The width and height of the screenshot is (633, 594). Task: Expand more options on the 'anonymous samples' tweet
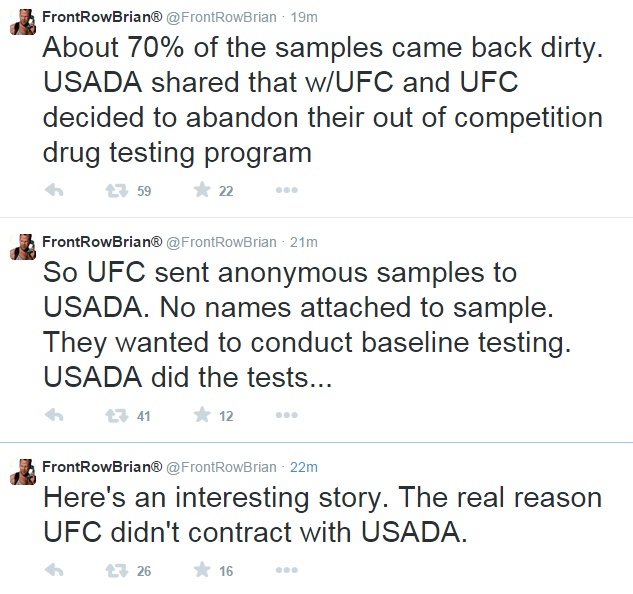(286, 415)
